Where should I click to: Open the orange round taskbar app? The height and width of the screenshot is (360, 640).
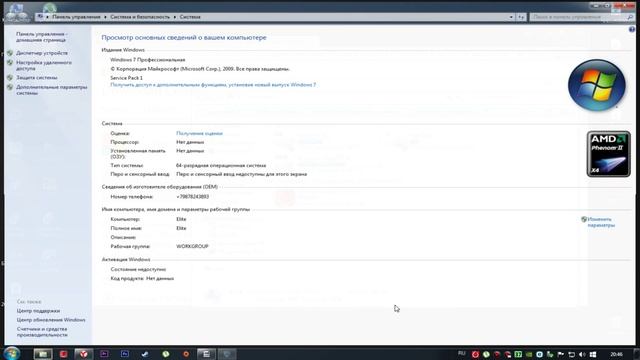point(186,354)
